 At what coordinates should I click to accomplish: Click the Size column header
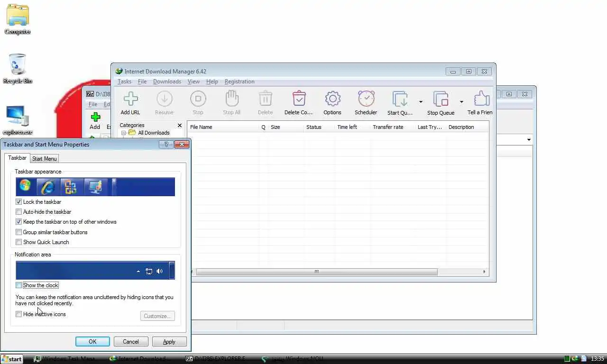tap(286, 127)
